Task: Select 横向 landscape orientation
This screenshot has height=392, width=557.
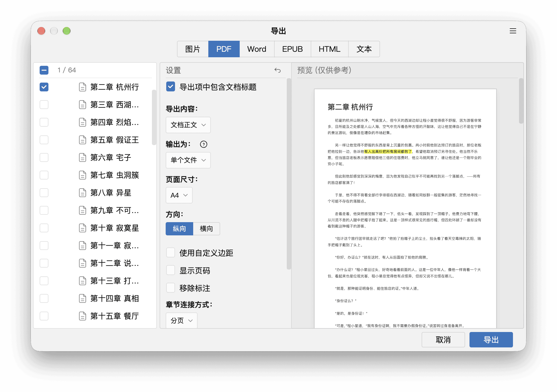Action: pyautogui.click(x=206, y=229)
